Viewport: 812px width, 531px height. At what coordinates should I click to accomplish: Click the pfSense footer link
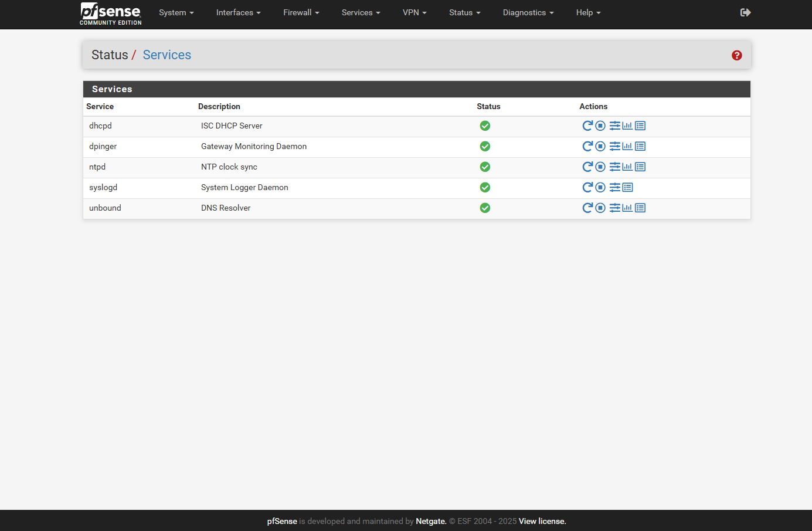coord(282,521)
